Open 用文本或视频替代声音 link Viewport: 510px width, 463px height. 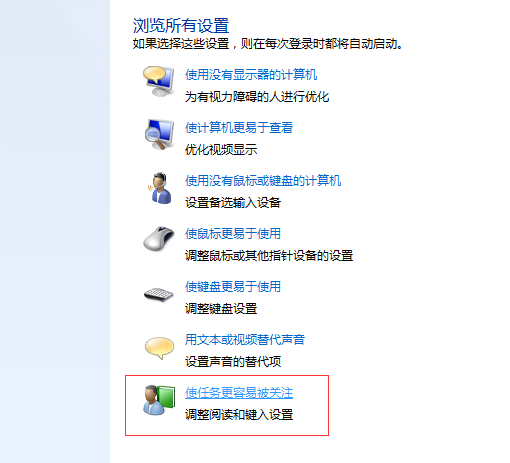tap(245, 339)
